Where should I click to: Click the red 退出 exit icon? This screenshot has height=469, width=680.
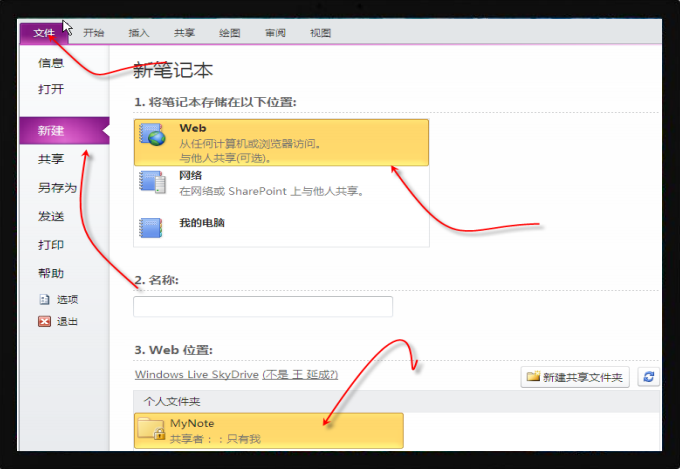tap(44, 321)
